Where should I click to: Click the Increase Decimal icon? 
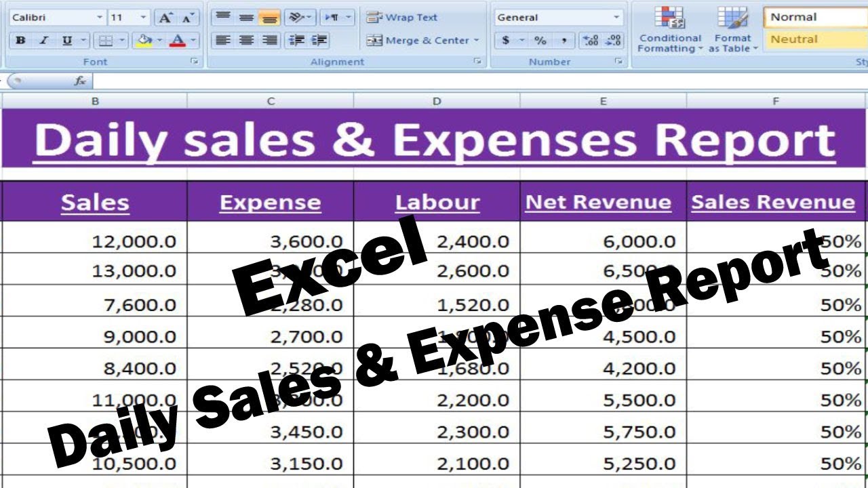point(591,41)
